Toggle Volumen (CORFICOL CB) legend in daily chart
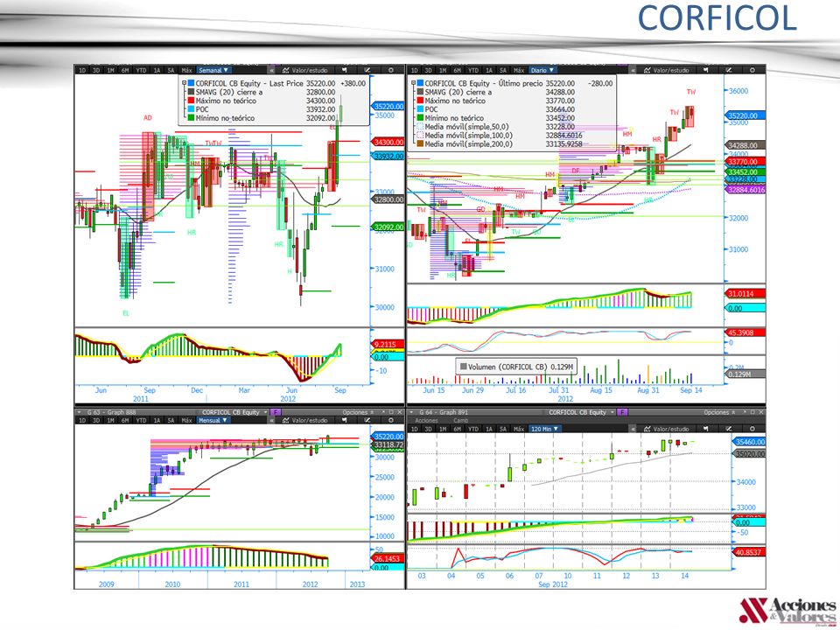 (516, 367)
